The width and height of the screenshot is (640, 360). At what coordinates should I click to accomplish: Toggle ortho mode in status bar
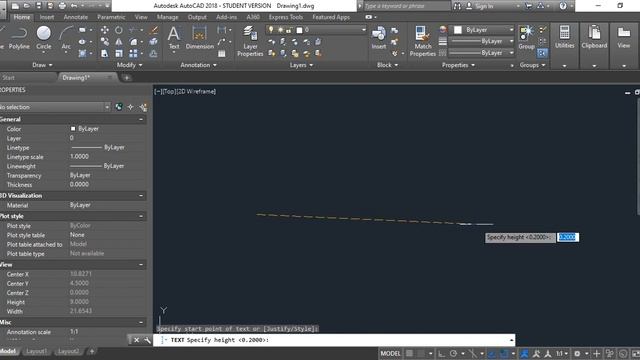pyautogui.click(x=441, y=353)
